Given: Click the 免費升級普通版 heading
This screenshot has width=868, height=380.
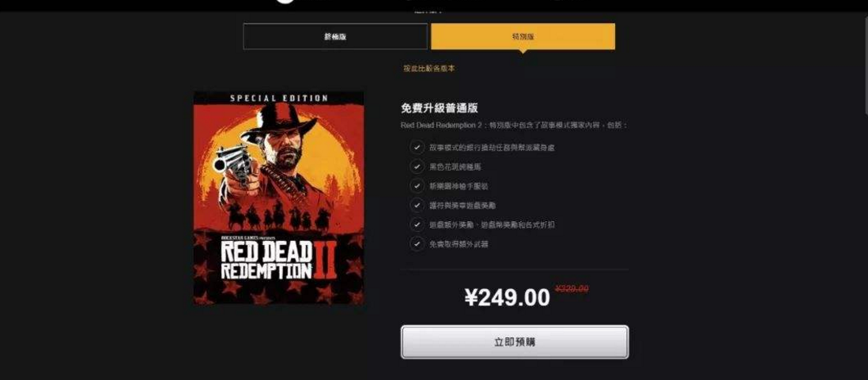Looking at the screenshot, I should pos(440,108).
